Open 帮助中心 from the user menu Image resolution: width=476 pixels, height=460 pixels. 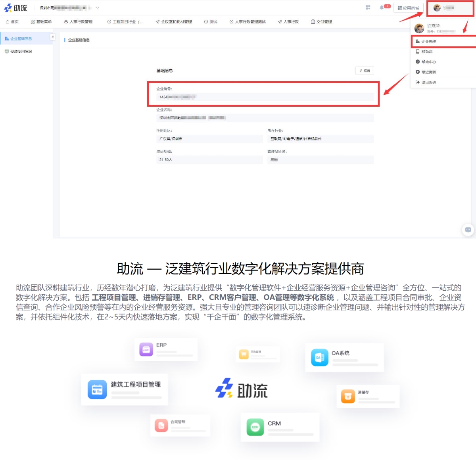[x=428, y=62]
